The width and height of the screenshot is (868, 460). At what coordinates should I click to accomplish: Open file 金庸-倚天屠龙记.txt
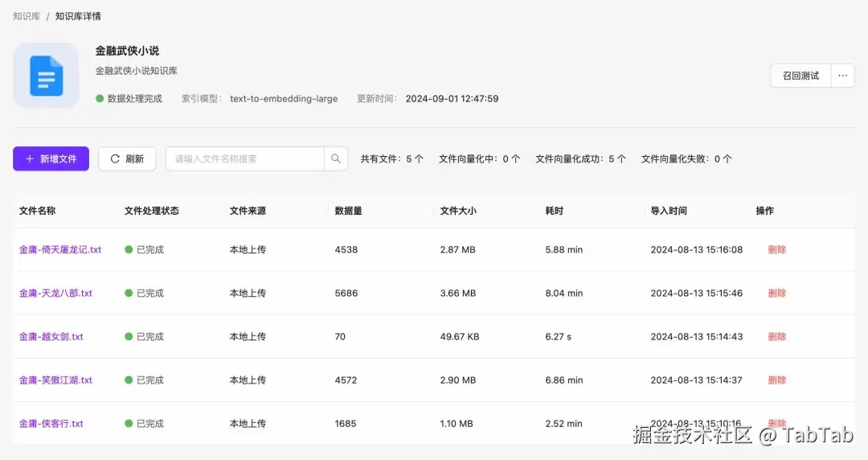coord(60,250)
